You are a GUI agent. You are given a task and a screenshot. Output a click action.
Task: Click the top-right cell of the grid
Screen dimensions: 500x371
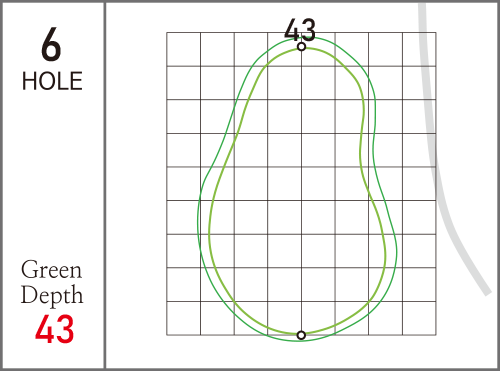pos(419,49)
